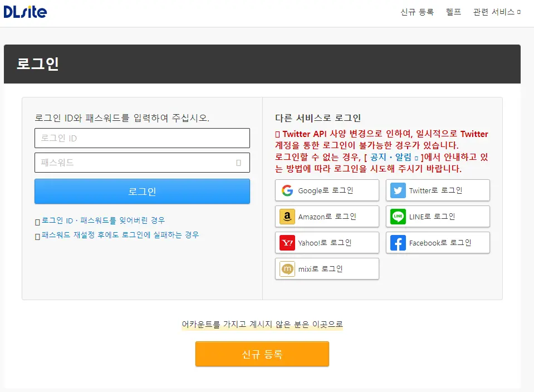Click the 다른 서비스로 로그인 heading
This screenshot has height=392, width=534.
pyautogui.click(x=318, y=118)
